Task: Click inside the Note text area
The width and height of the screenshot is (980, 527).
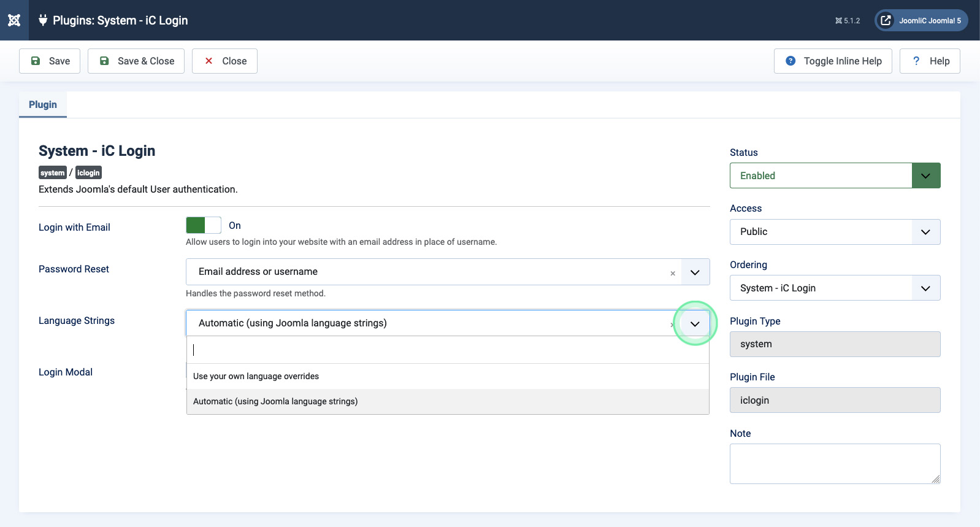Action: (835, 464)
